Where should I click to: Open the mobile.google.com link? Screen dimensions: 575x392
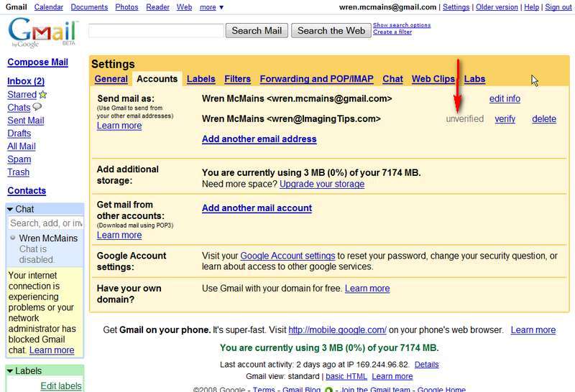pos(337,330)
